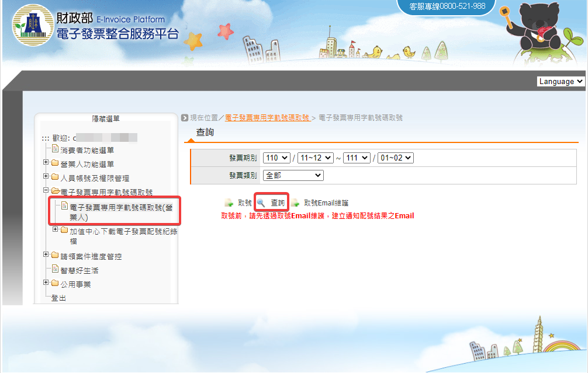Open the 發票類別 dropdown showing 全部
This screenshot has width=588, height=373.
click(293, 175)
